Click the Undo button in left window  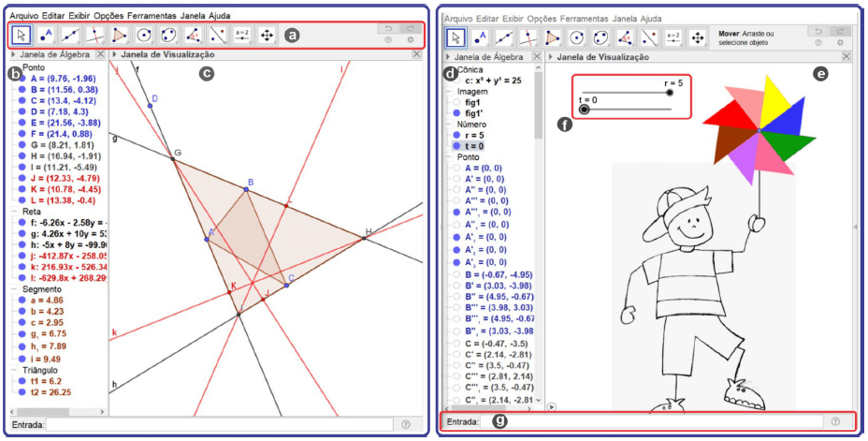pyautogui.click(x=388, y=29)
